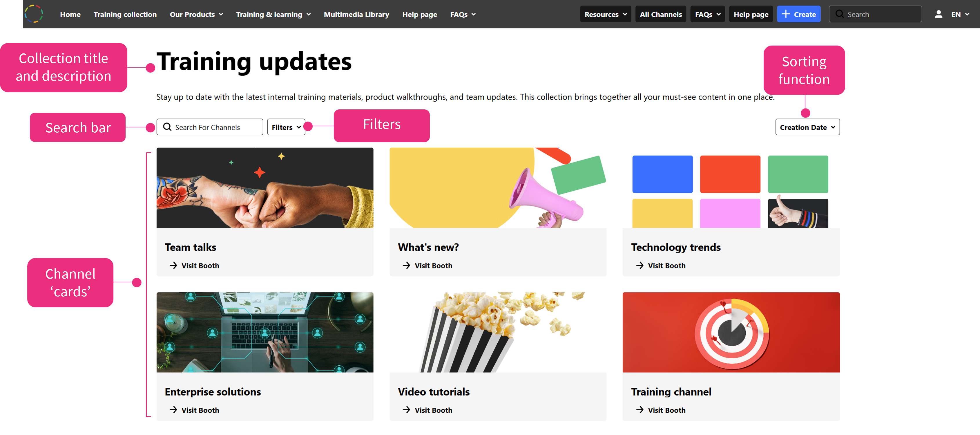Open the Training & learning menu
The image size is (980, 435).
click(273, 15)
